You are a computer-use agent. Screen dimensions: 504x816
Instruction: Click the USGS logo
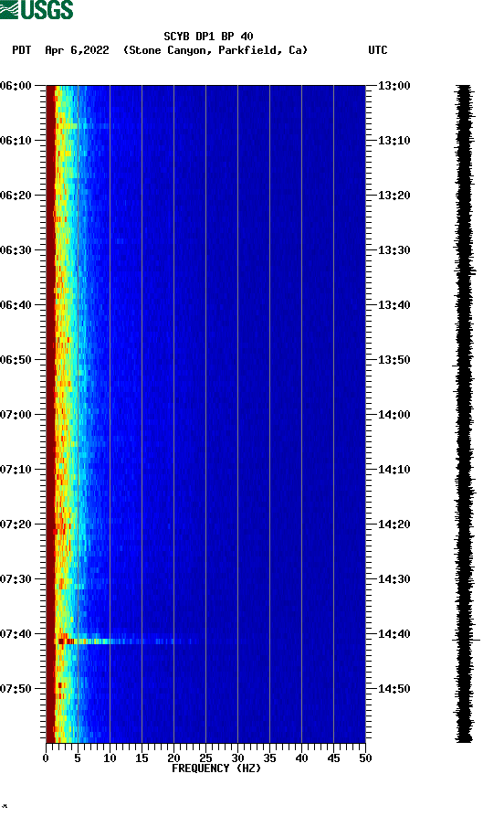(x=37, y=9)
